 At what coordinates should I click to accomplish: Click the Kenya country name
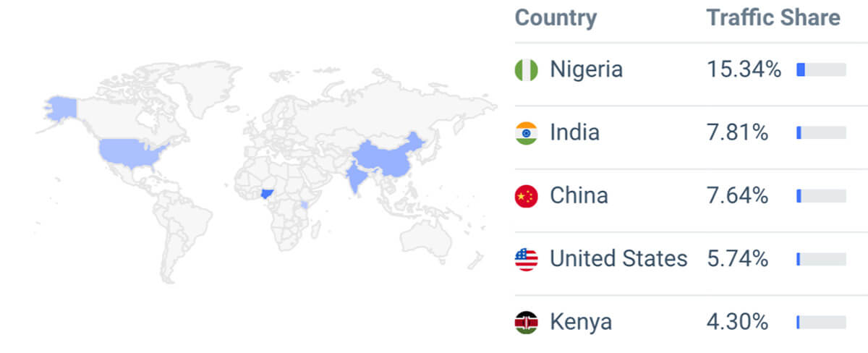click(581, 321)
